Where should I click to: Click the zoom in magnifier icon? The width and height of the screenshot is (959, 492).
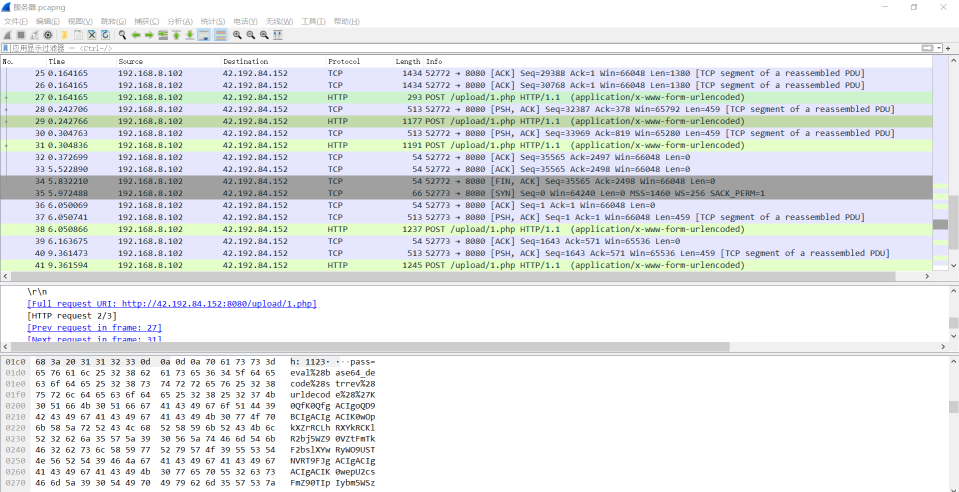[237, 35]
